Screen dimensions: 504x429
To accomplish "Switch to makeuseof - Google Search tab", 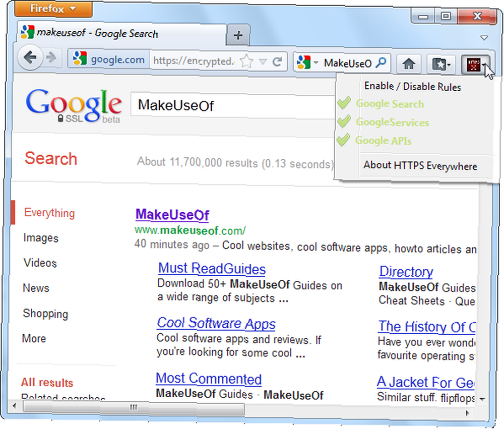I will pyautogui.click(x=121, y=33).
